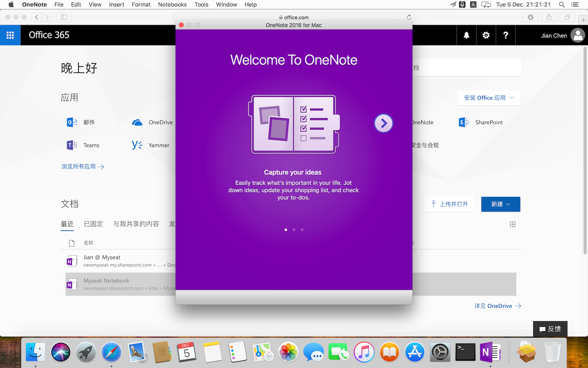This screenshot has height=368, width=588.
Task: Open the App Store from the Dock
Action: 415,352
